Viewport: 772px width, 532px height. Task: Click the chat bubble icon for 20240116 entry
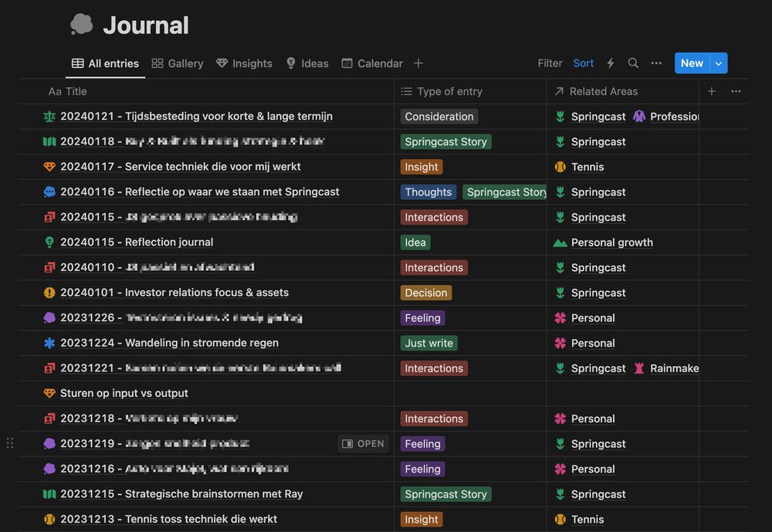tap(49, 191)
